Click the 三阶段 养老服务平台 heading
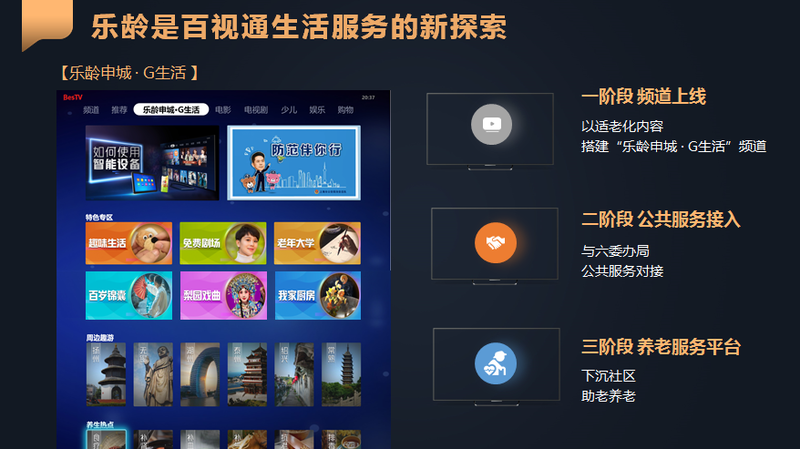The width and height of the screenshot is (800, 449). [x=661, y=347]
